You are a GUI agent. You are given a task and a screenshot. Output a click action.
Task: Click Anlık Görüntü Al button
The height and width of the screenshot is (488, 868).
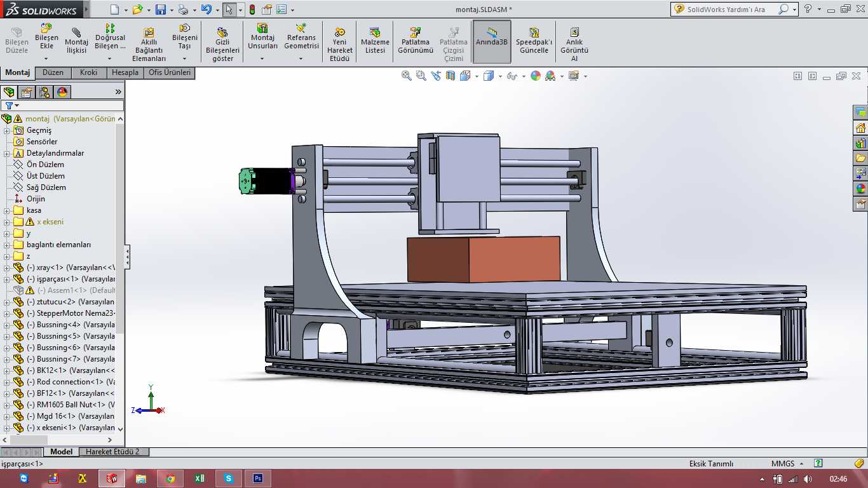pos(574,44)
